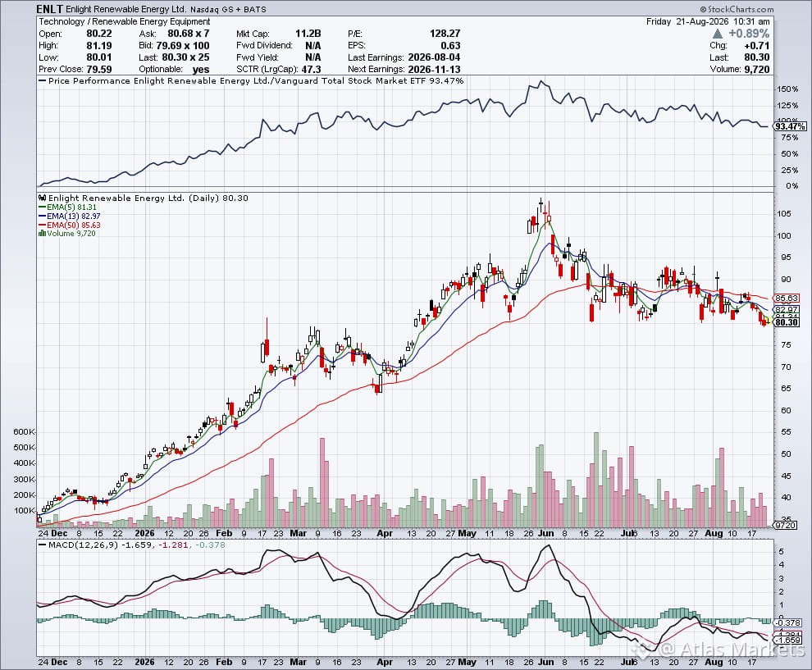The width and height of the screenshot is (812, 670).
Task: Click the green up-triangle change indicator
Action: [x=718, y=34]
